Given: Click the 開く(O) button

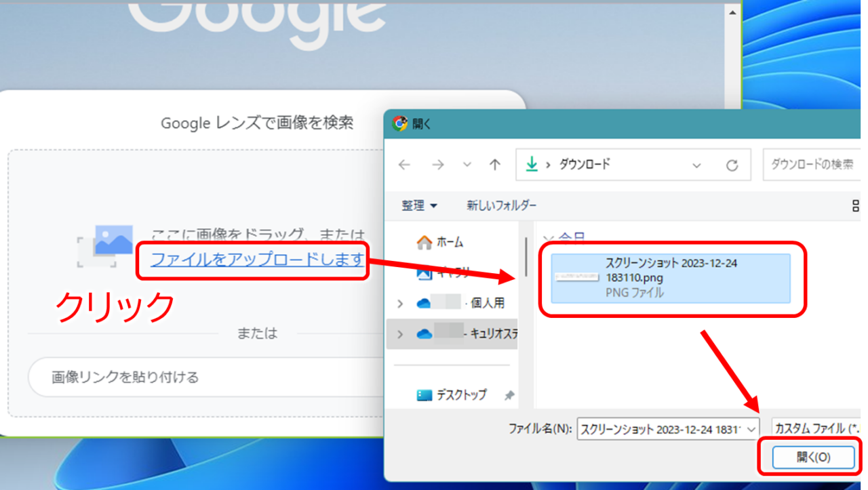Looking at the screenshot, I should coord(813,457).
